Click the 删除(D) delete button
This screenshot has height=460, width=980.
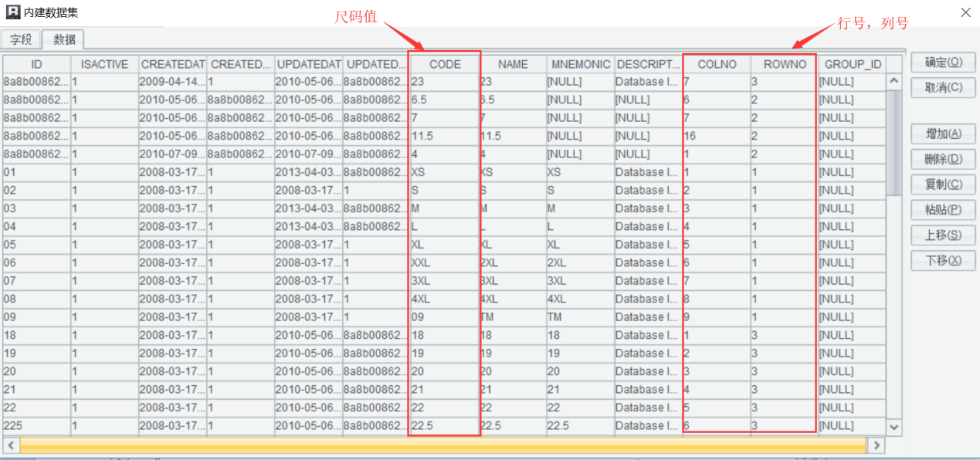tap(944, 159)
